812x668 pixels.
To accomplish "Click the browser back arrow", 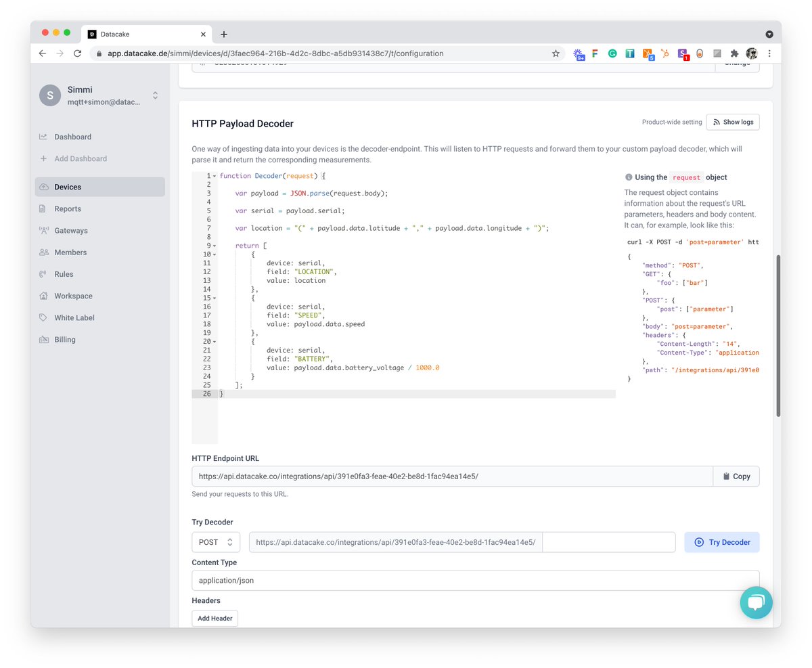I will click(43, 53).
